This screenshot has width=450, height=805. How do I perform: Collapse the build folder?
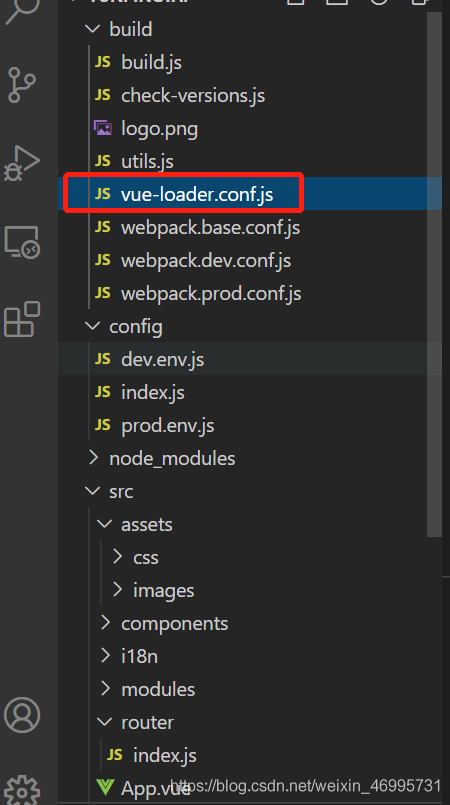(x=93, y=29)
